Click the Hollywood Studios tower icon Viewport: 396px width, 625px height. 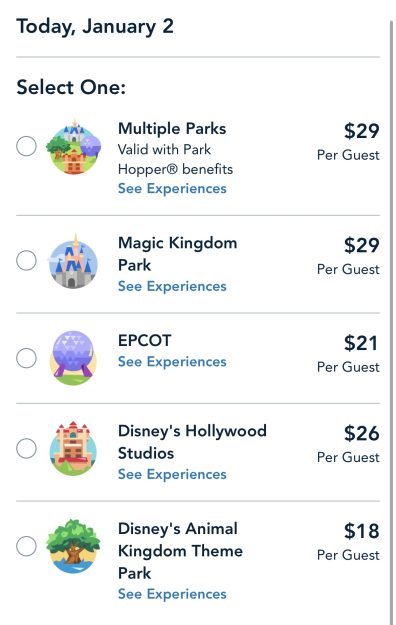(73, 448)
